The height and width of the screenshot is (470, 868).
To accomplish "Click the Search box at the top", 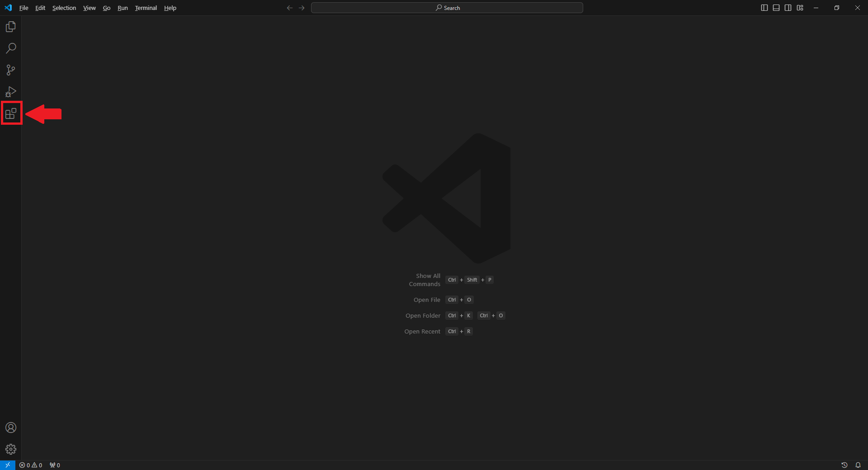I will [447, 8].
